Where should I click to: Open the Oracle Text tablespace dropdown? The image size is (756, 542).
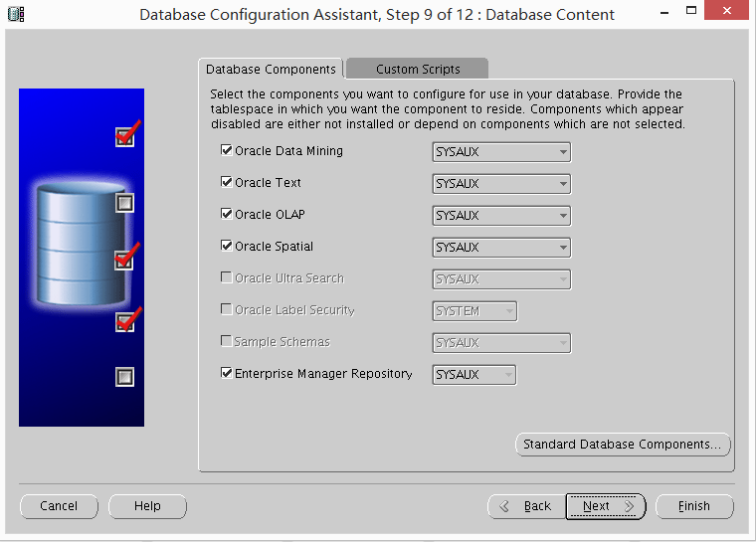[501, 184]
